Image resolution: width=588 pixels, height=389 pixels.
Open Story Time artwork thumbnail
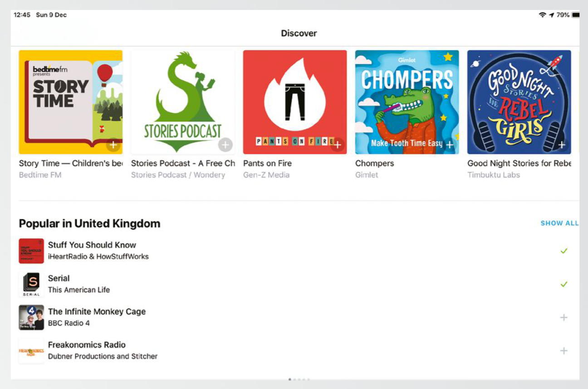click(x=70, y=102)
